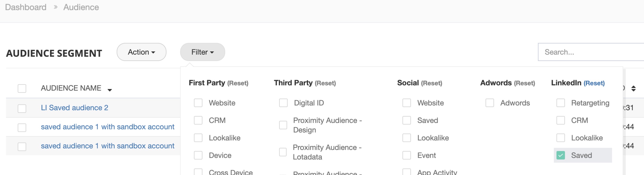
Task: Sort by the Audience Name arrow
Action: 110,90
